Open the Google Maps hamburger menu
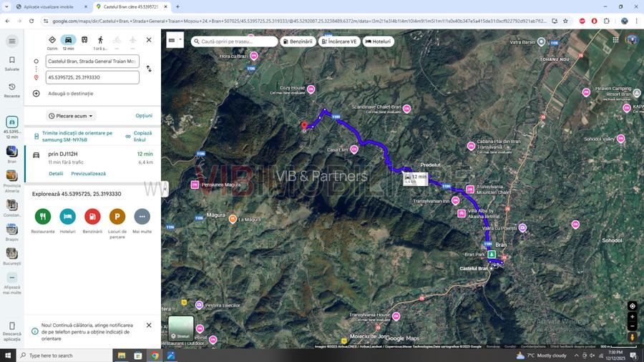 tap(12, 41)
